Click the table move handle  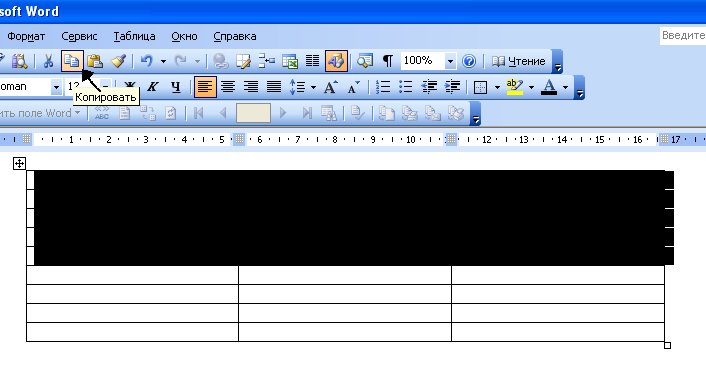coord(19,163)
